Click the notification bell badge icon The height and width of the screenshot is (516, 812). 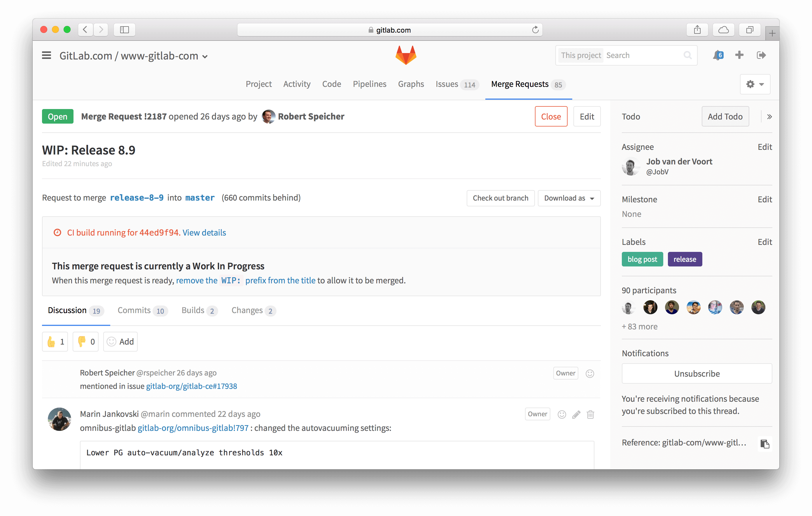[718, 55]
